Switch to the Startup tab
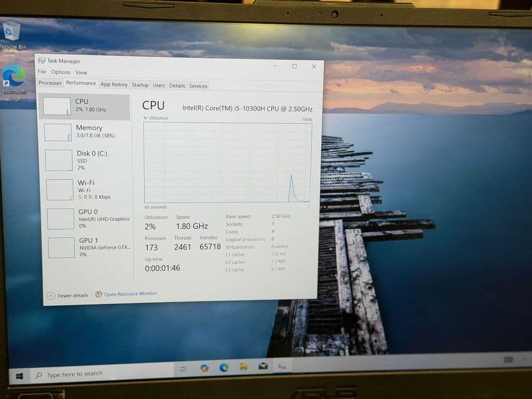This screenshot has width=532, height=399. click(x=140, y=85)
